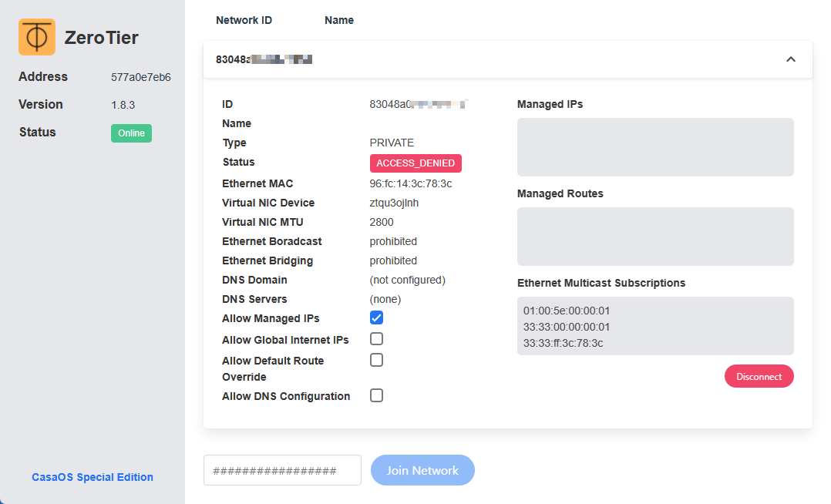Click the Disconnect button

pyautogui.click(x=759, y=376)
